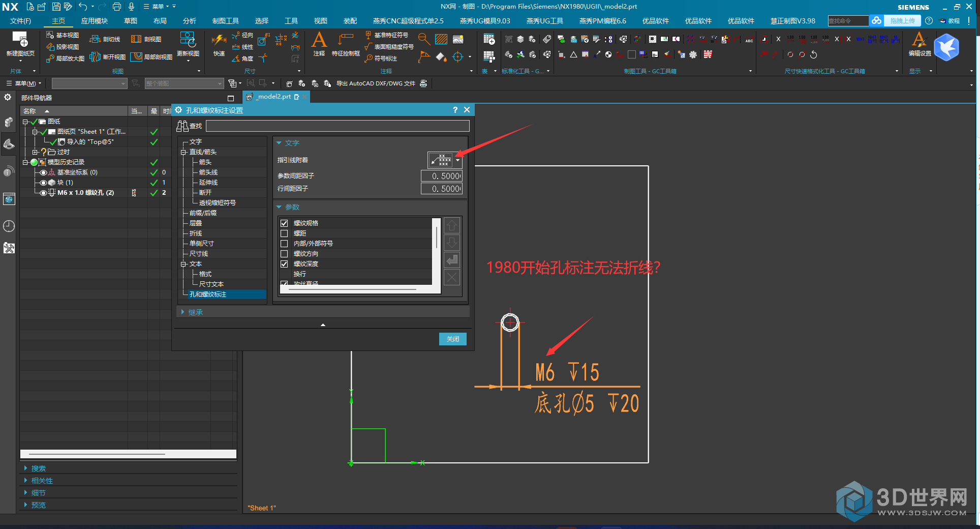Screen dimensions: 980x529
Task: Click the binoculars 查找 icon in dialog
Action: (182, 126)
